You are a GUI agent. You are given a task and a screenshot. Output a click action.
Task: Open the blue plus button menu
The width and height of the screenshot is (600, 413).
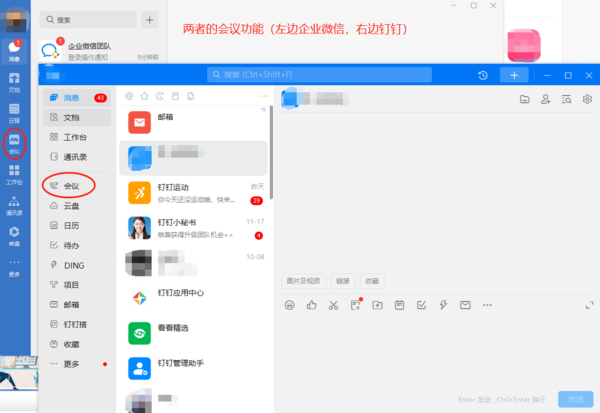click(513, 75)
